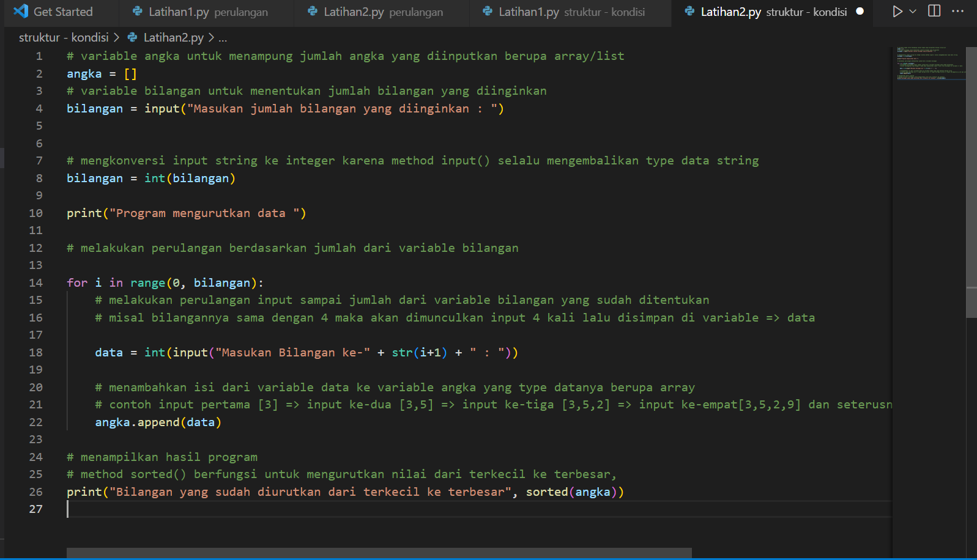Click comment '# variable angka untuk menampung'

346,56
